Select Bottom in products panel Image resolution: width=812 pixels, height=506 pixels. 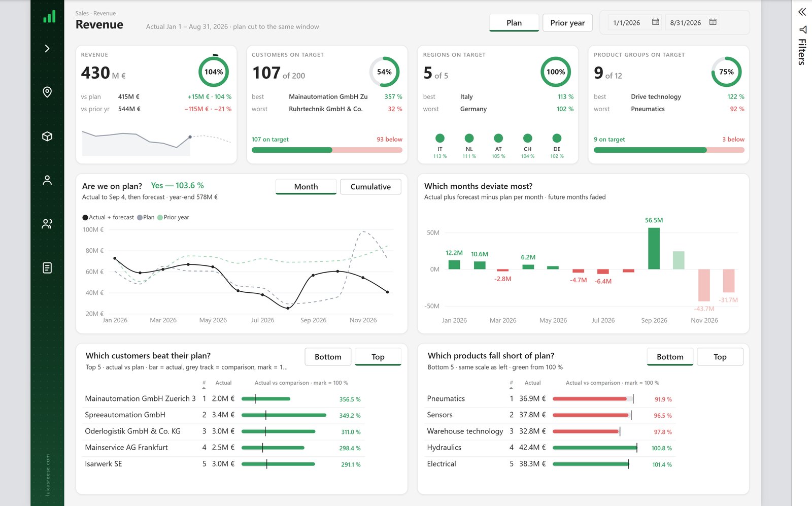(x=670, y=357)
